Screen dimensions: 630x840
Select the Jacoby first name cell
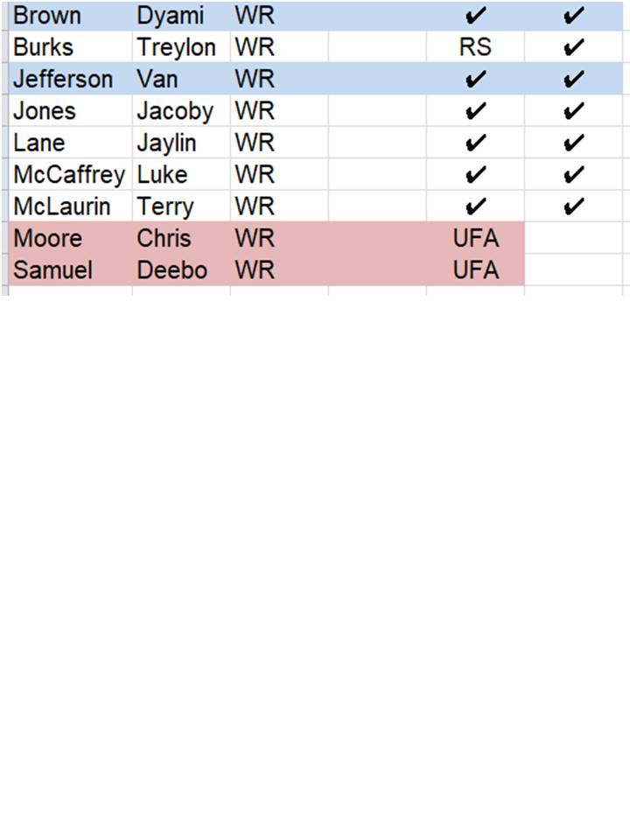tap(175, 111)
